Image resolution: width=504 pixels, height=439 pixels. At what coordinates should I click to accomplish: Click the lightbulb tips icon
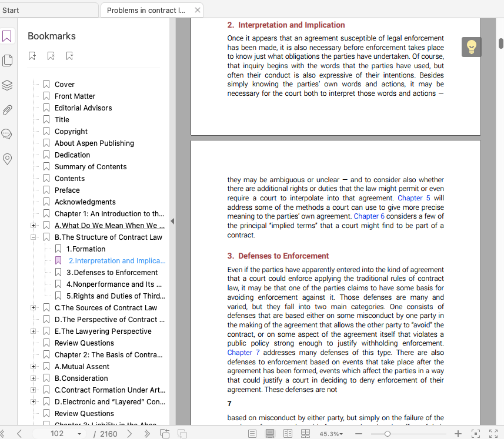point(471,47)
